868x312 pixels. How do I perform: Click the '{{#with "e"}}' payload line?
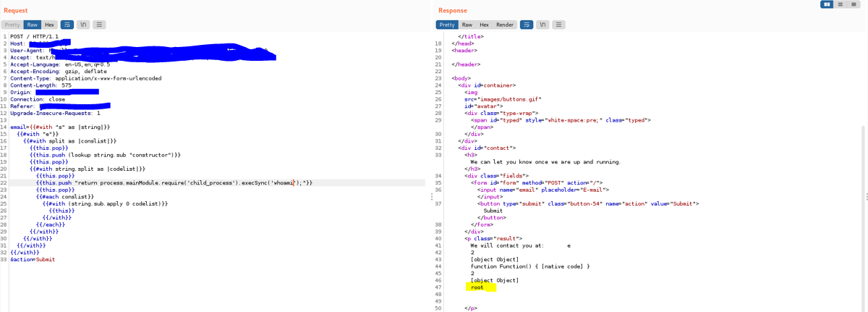pyautogui.click(x=38, y=134)
